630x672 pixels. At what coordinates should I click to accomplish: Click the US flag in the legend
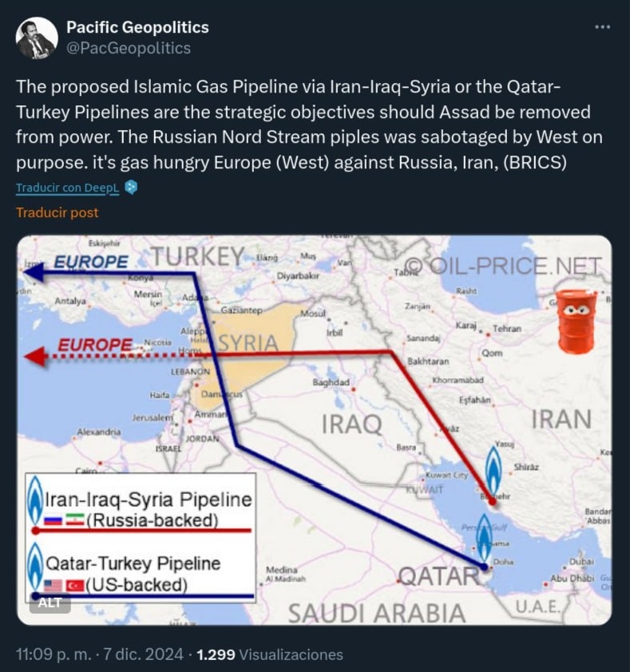[53, 585]
